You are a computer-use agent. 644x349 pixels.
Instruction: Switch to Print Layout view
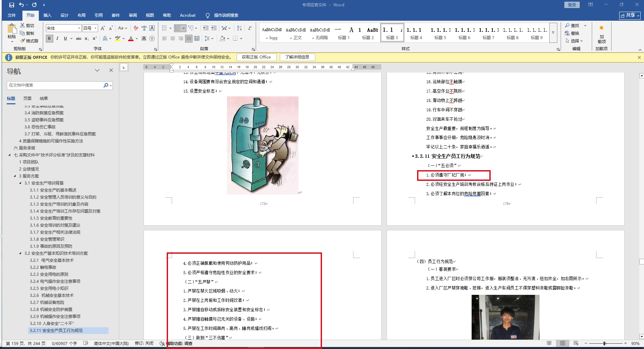point(563,343)
